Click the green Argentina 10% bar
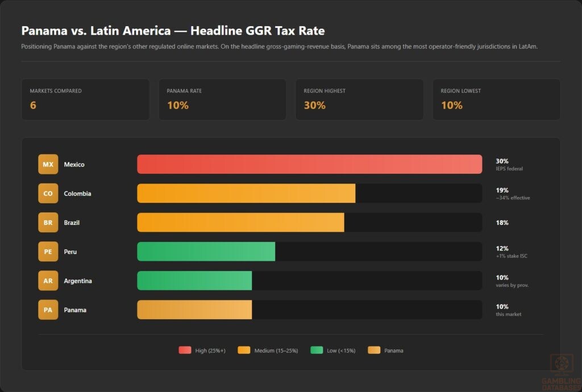This screenshot has height=392, width=582. [x=194, y=281]
